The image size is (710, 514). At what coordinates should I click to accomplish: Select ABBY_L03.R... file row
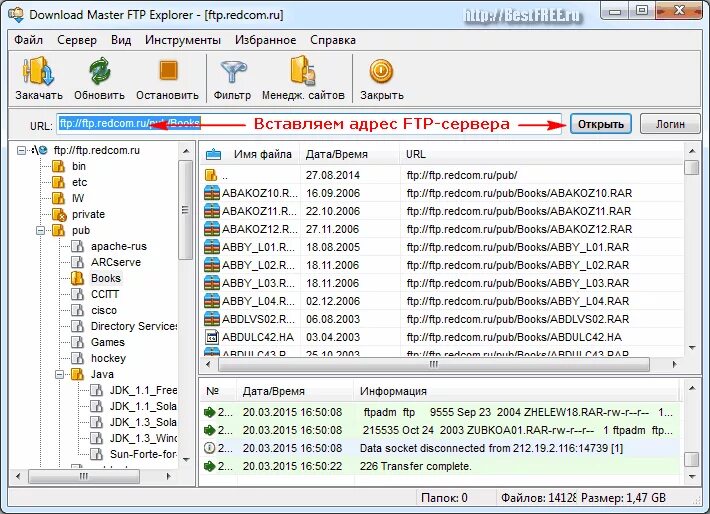441,283
